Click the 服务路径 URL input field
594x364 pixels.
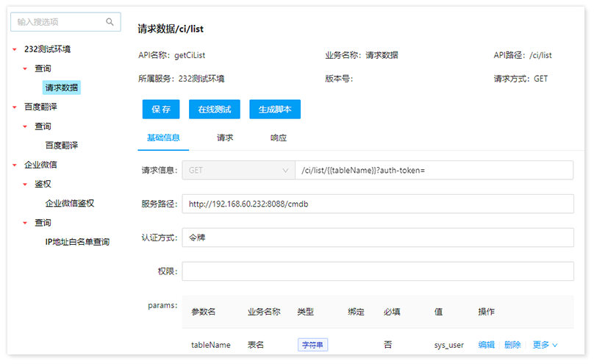pos(377,204)
